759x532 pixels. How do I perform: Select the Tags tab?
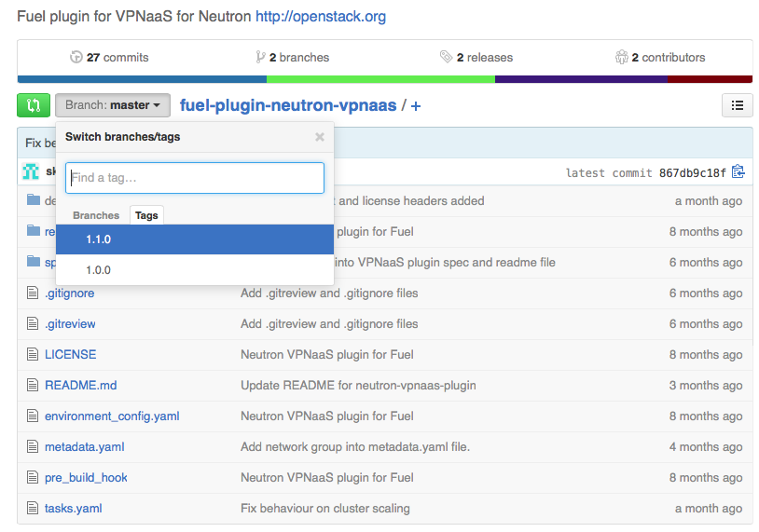click(146, 215)
